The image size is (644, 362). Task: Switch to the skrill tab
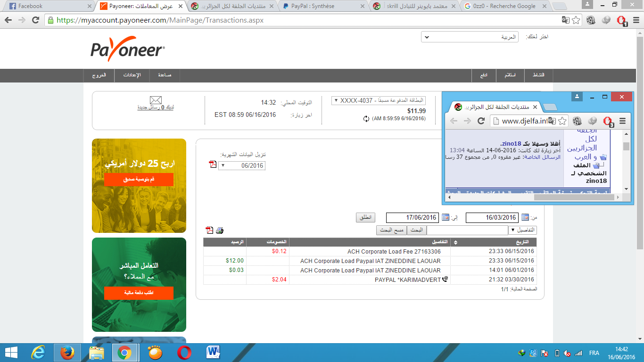(x=414, y=6)
